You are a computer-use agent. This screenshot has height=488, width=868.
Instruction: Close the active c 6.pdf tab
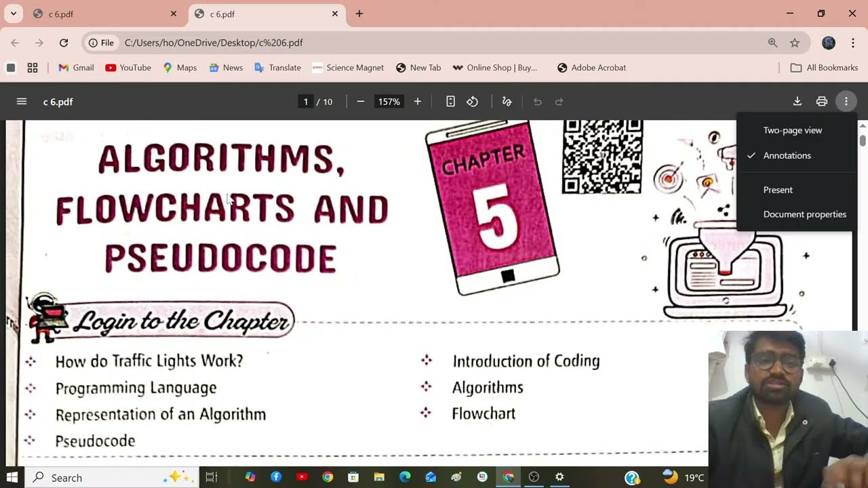pyautogui.click(x=335, y=14)
